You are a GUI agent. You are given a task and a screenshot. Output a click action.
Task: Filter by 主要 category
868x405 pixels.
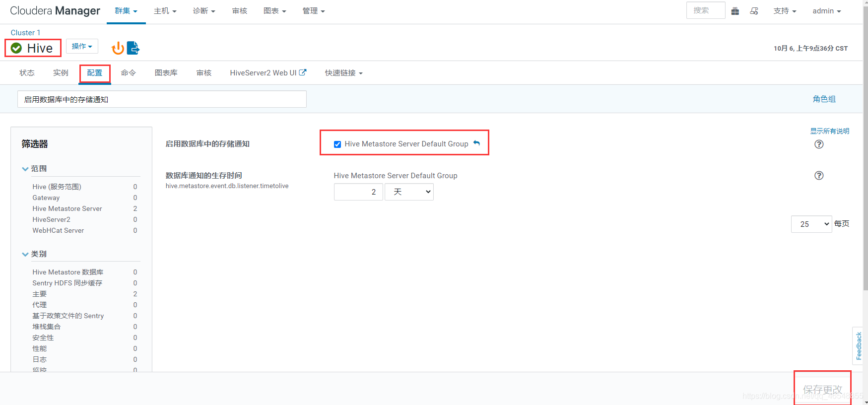39,294
